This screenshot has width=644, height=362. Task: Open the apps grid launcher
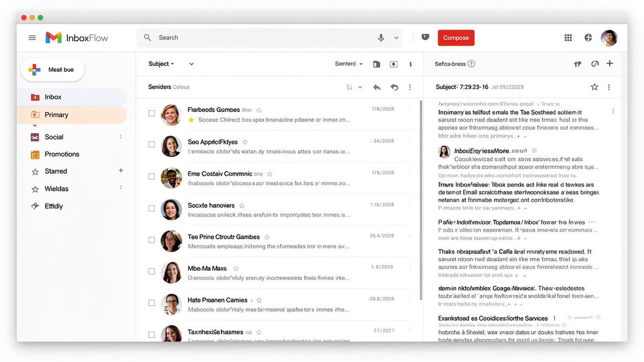pos(568,38)
